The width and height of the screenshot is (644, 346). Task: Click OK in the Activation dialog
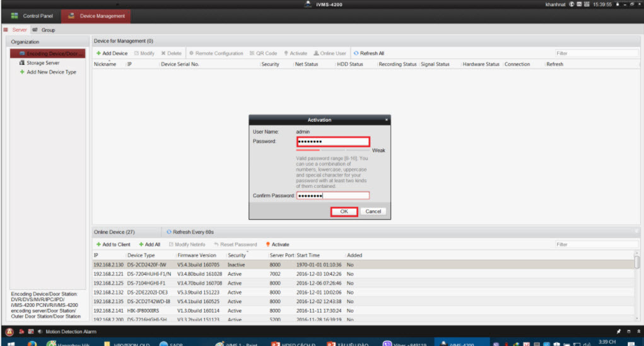344,212
